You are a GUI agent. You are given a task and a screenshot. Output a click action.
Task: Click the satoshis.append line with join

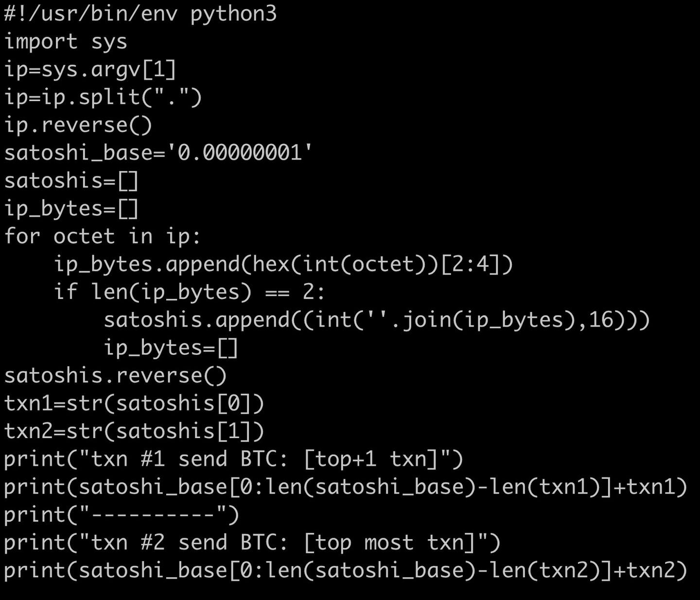click(x=377, y=320)
